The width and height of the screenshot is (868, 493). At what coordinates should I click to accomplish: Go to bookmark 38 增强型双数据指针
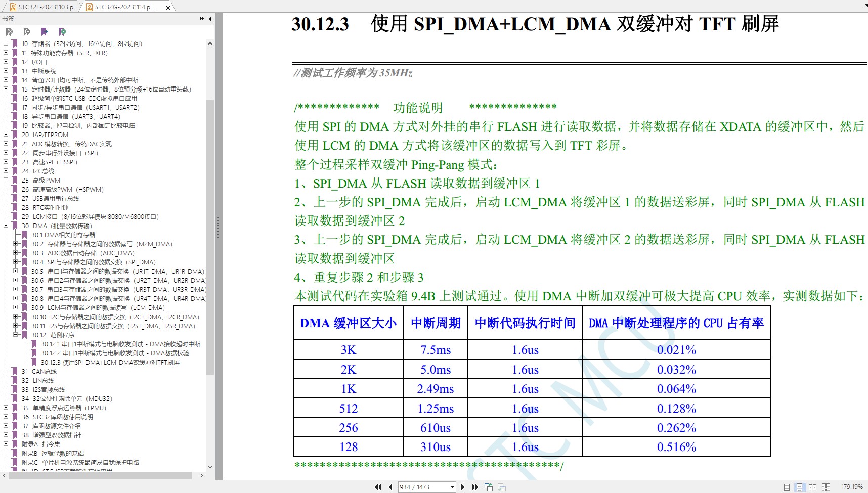coord(51,435)
